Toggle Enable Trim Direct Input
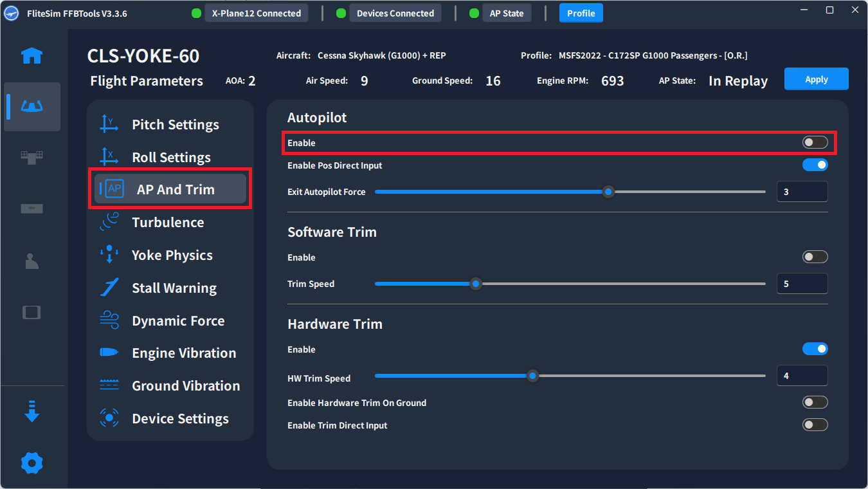This screenshot has width=868, height=489. point(815,425)
